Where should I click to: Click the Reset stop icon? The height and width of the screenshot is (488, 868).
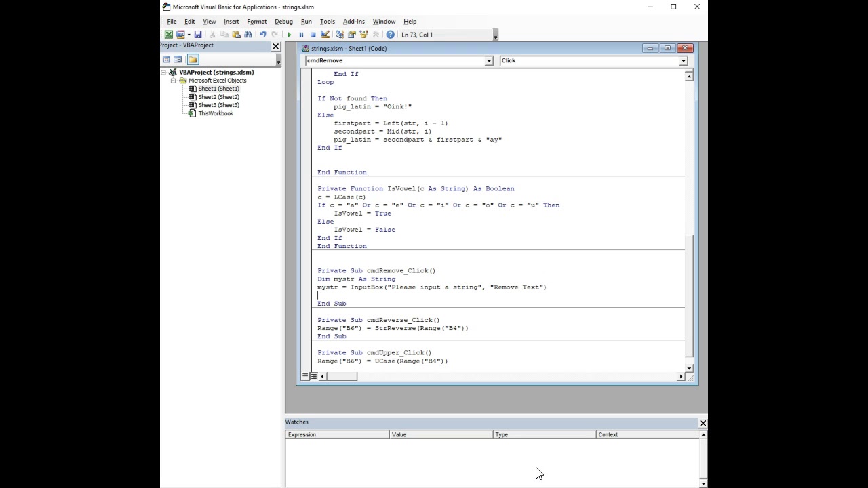(313, 35)
